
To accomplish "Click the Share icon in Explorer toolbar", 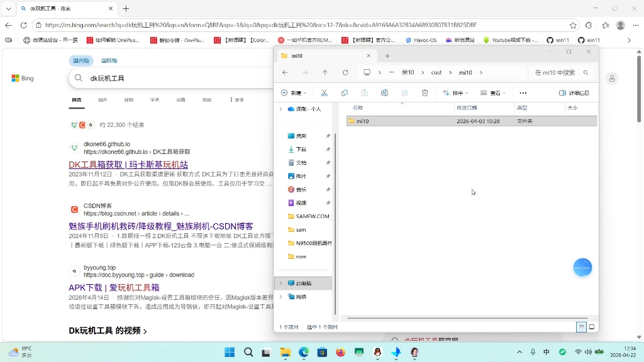I will point(404,93).
